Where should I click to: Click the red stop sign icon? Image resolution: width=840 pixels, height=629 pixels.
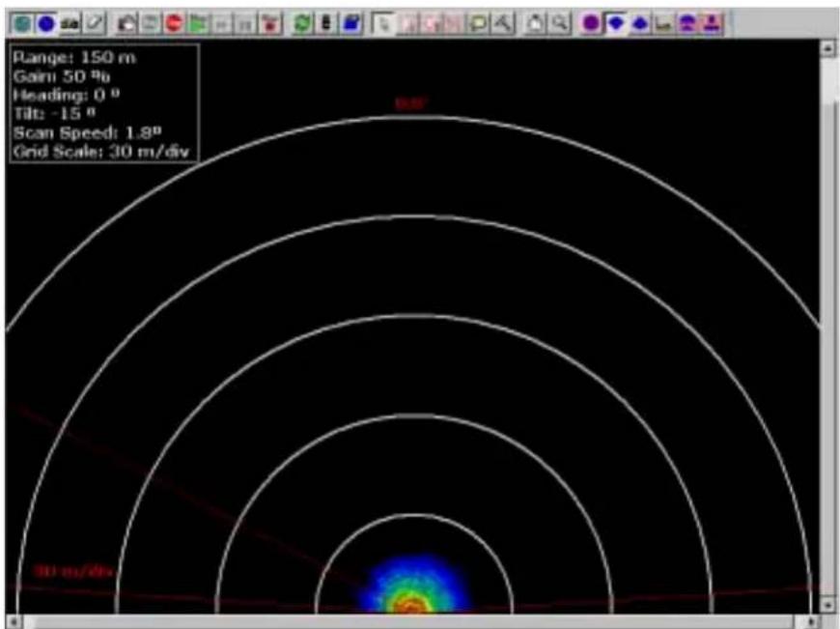(x=174, y=23)
